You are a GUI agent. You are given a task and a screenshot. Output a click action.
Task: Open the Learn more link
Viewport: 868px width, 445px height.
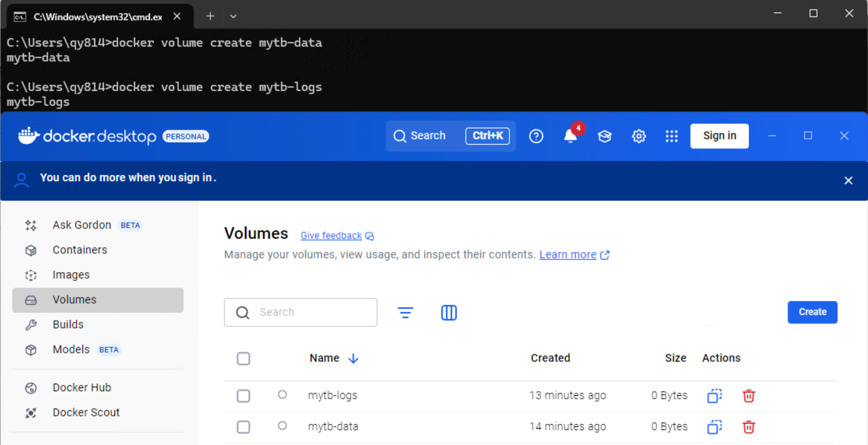coord(568,255)
